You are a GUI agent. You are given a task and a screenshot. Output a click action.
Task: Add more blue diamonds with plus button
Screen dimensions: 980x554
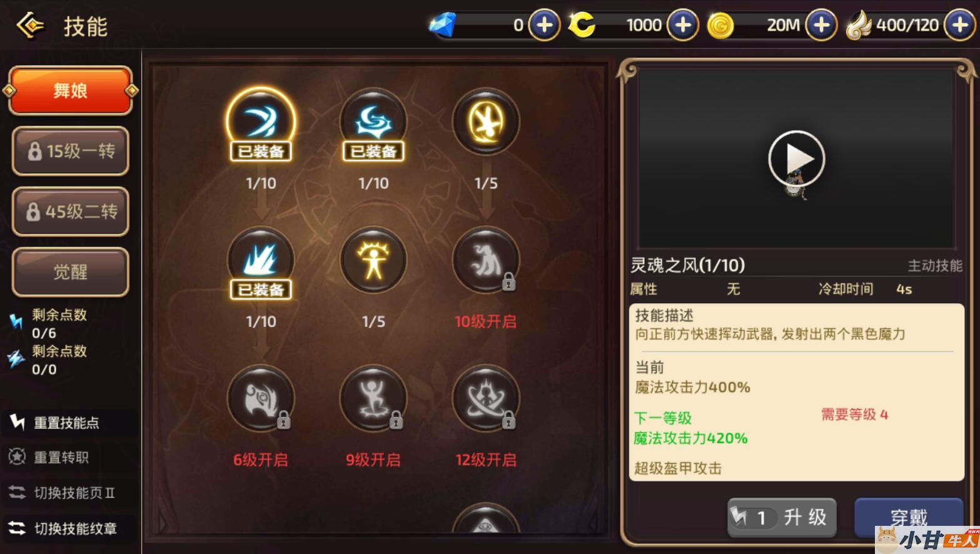pyautogui.click(x=544, y=26)
